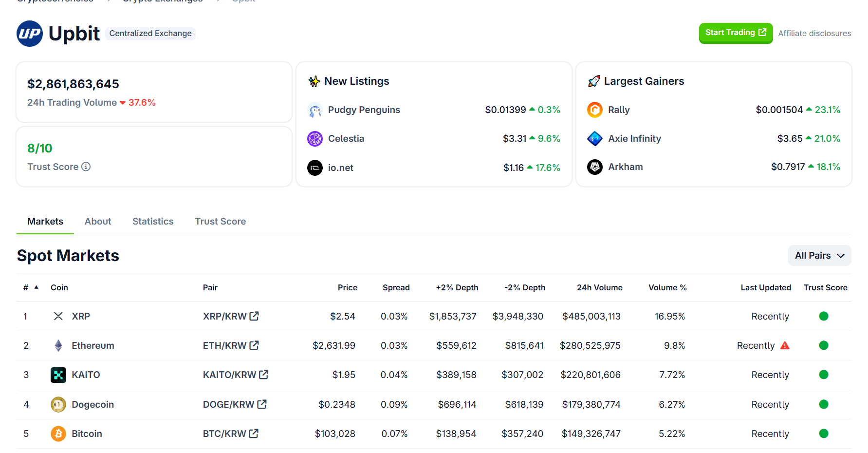Open external link icon beside DOGE/KRW
This screenshot has height=453, width=868.
click(x=262, y=404)
